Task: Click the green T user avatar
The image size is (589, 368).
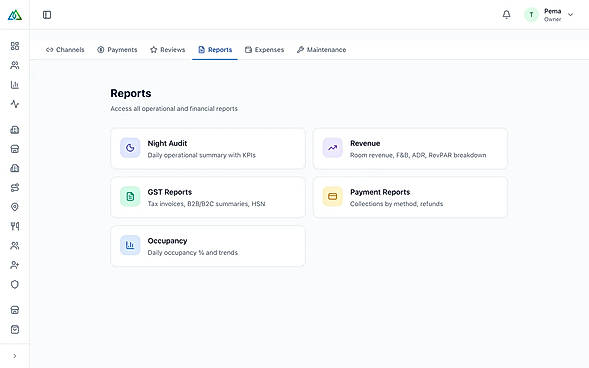Action: pos(531,15)
